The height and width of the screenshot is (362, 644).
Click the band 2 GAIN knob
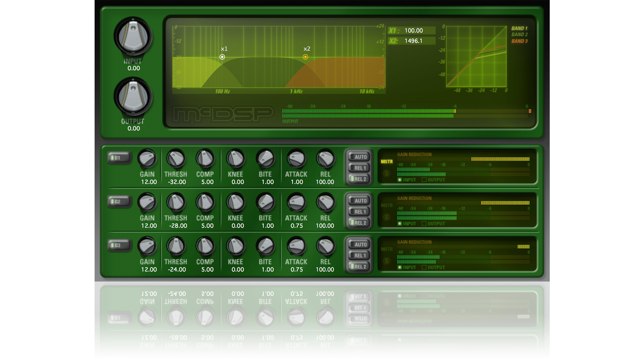[x=147, y=202]
